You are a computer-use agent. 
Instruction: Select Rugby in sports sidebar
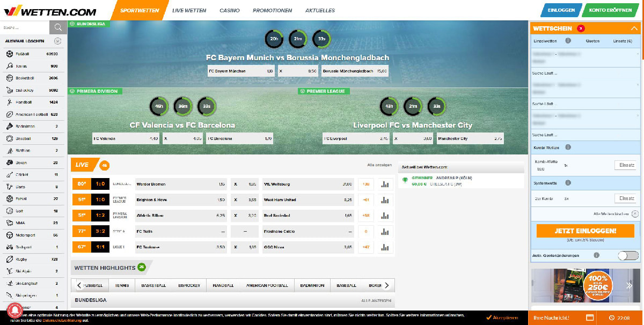(x=32, y=259)
